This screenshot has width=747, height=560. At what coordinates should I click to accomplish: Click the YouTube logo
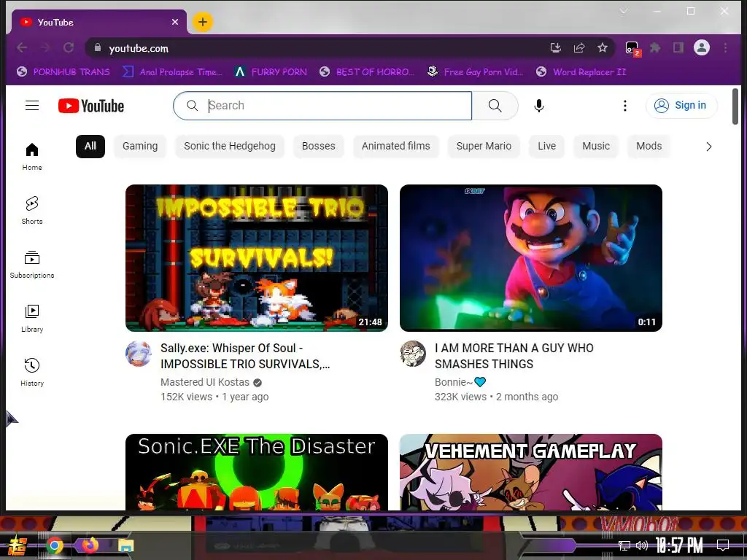(x=91, y=106)
